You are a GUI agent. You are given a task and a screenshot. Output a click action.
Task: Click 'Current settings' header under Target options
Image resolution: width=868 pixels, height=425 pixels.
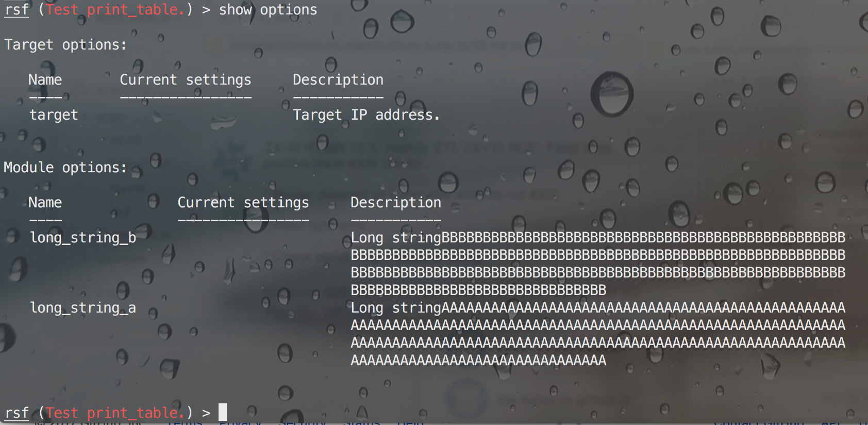click(x=186, y=80)
